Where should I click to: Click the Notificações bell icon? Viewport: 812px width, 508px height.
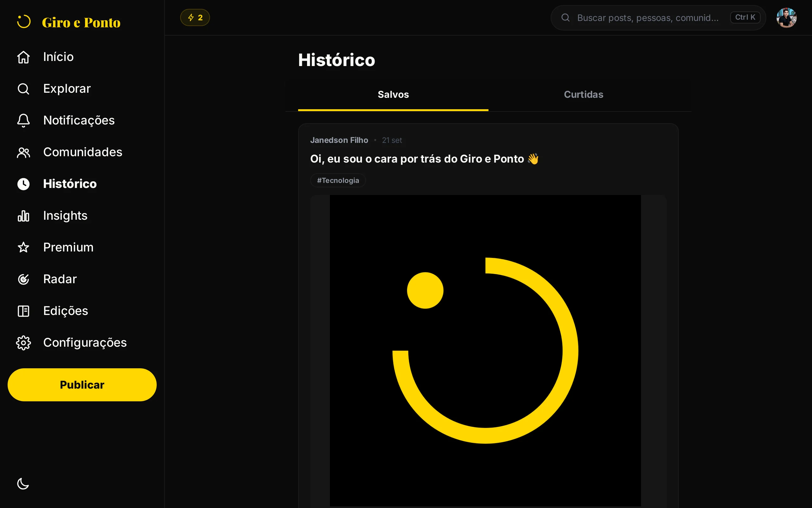(x=23, y=120)
